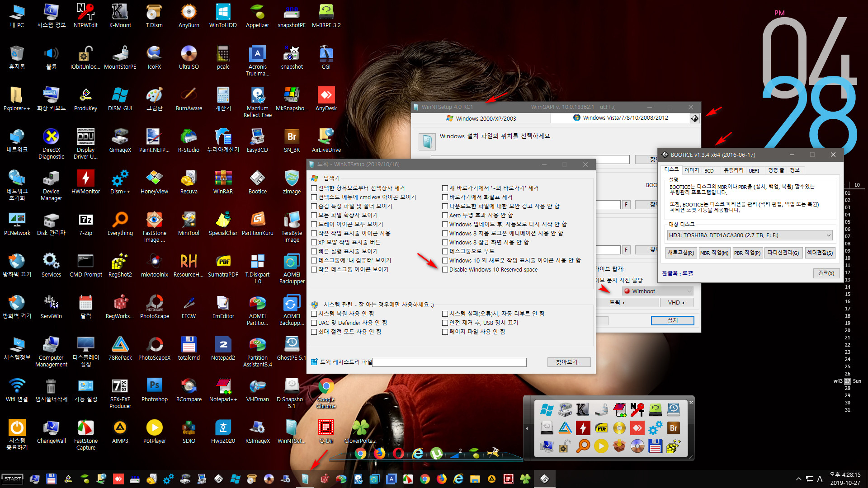Image resolution: width=868 pixels, height=488 pixels.
Task: Select the Windows 2000/XP/2003 tab
Action: coord(481,118)
